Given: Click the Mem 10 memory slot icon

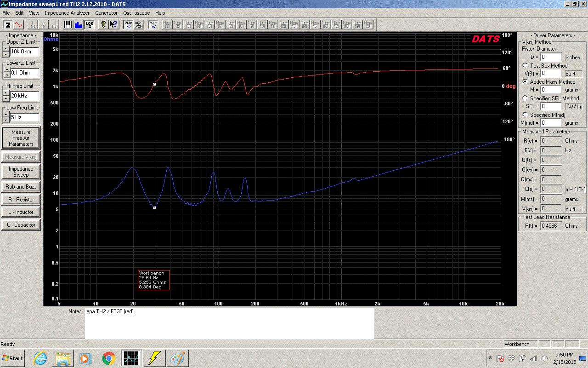Looking at the screenshot, I should [x=262, y=25].
